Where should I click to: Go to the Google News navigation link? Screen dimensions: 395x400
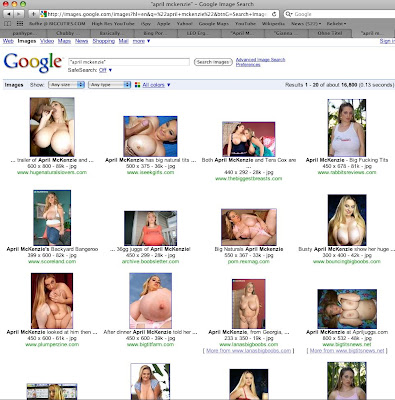point(81,41)
